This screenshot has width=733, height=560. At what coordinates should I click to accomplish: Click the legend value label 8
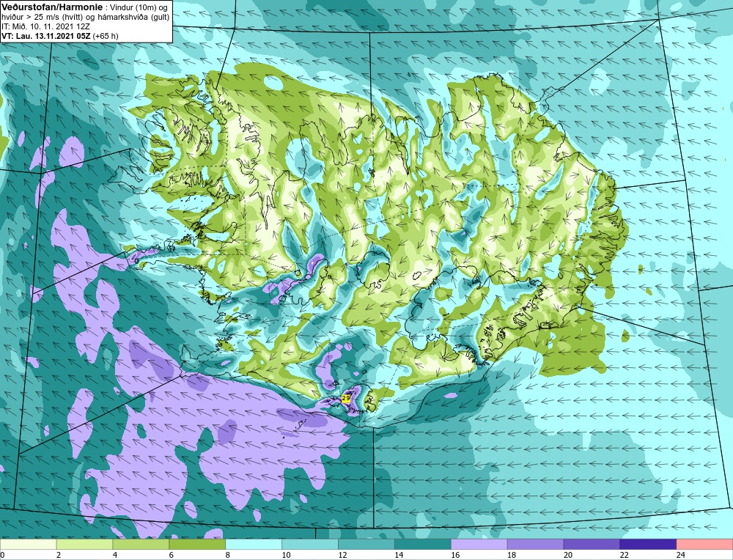click(229, 555)
